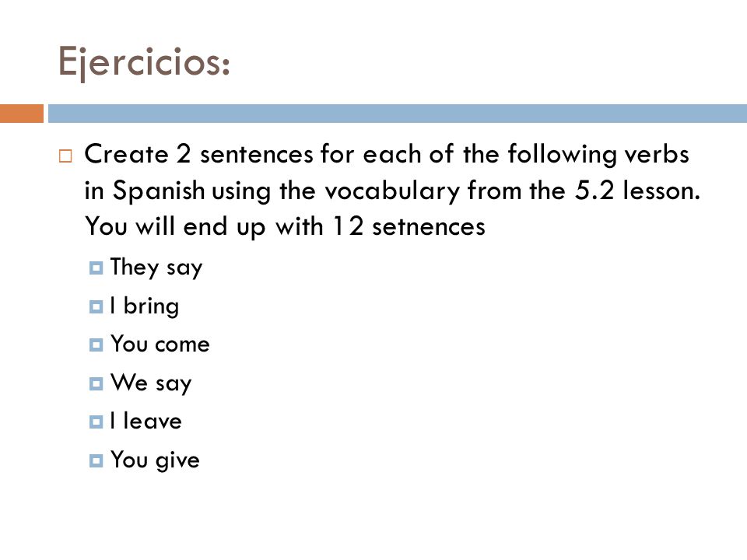Click the orange accent block
This screenshot has height=560, width=747.
click(22, 114)
